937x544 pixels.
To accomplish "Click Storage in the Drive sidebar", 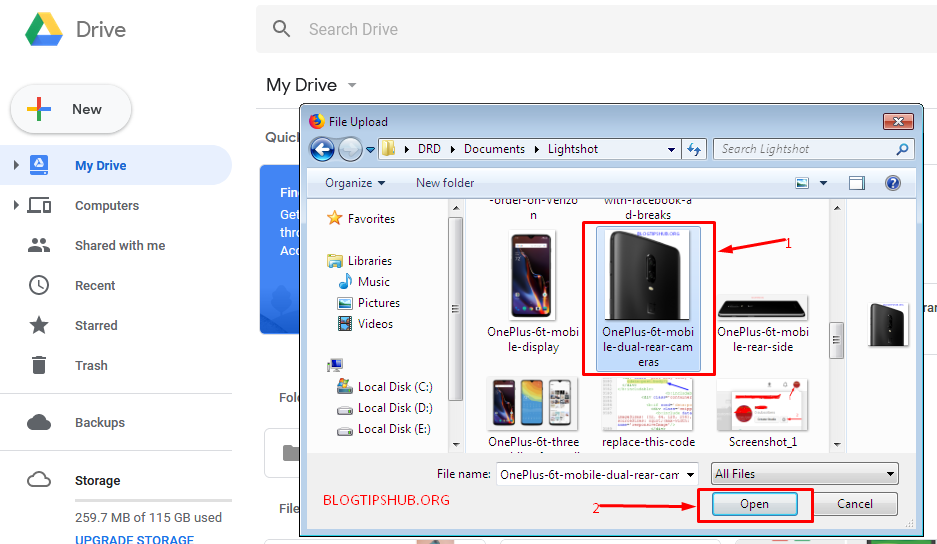I will coord(97,481).
